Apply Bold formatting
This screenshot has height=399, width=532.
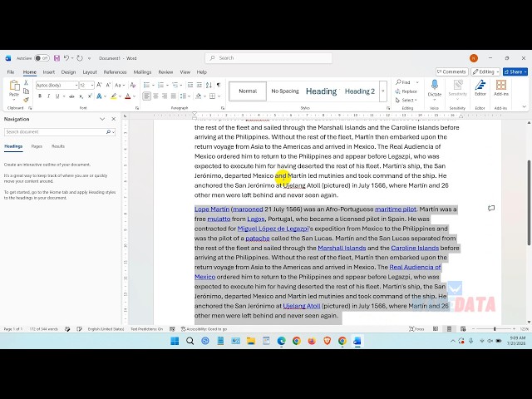(40, 96)
